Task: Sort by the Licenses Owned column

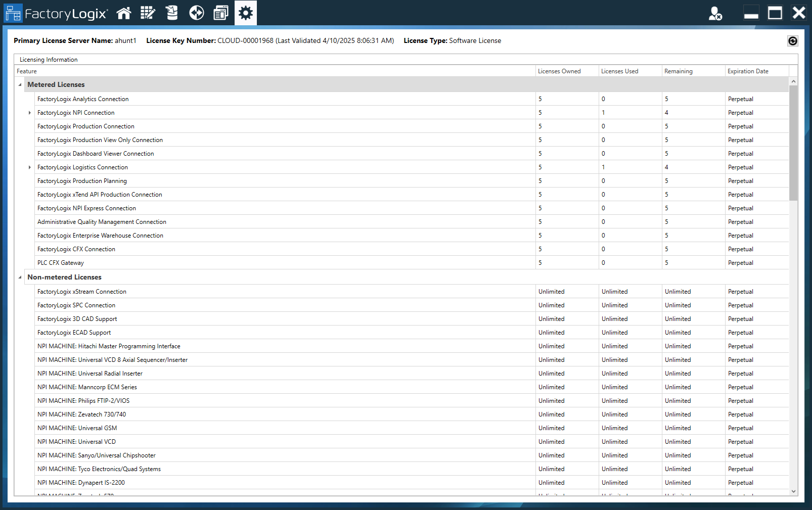Action: 559,71
